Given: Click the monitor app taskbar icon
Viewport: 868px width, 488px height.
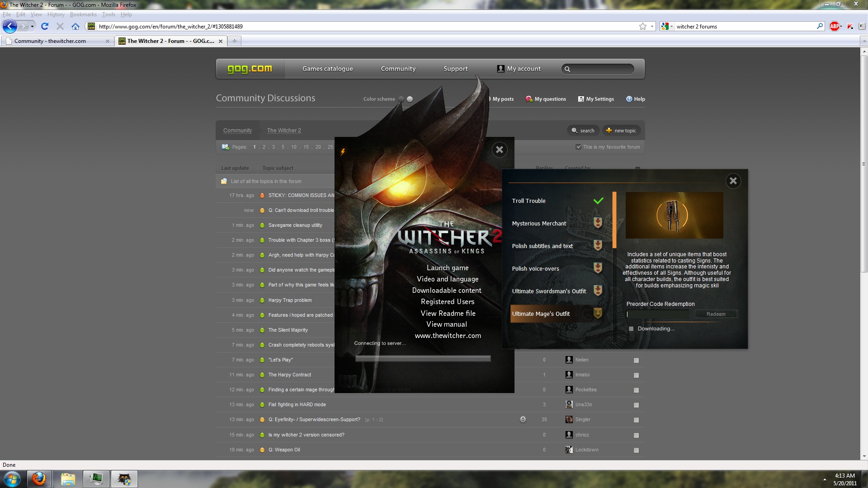Looking at the screenshot, I should pyautogui.click(x=96, y=479).
